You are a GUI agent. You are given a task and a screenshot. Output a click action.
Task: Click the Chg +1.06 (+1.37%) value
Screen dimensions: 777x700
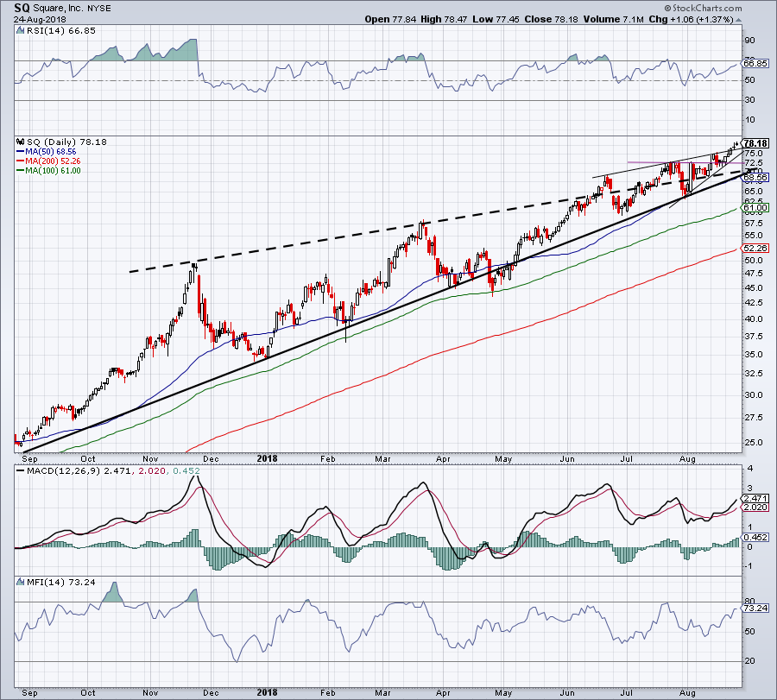691,19
